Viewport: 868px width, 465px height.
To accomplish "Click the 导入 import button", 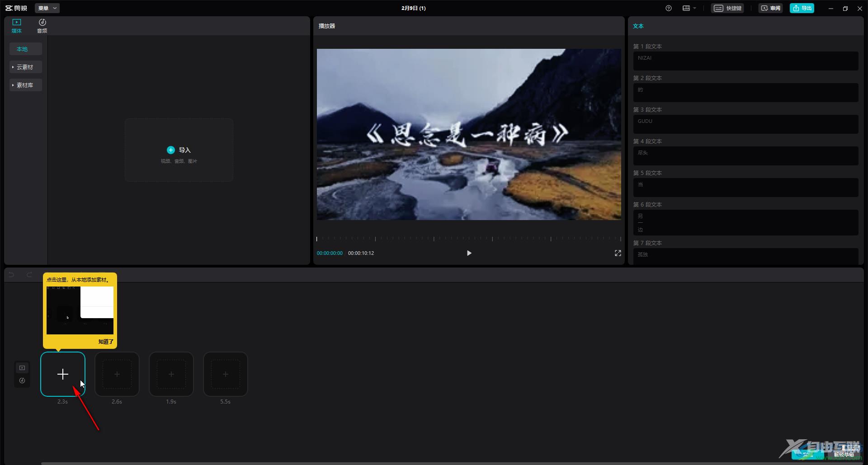I will tap(179, 150).
